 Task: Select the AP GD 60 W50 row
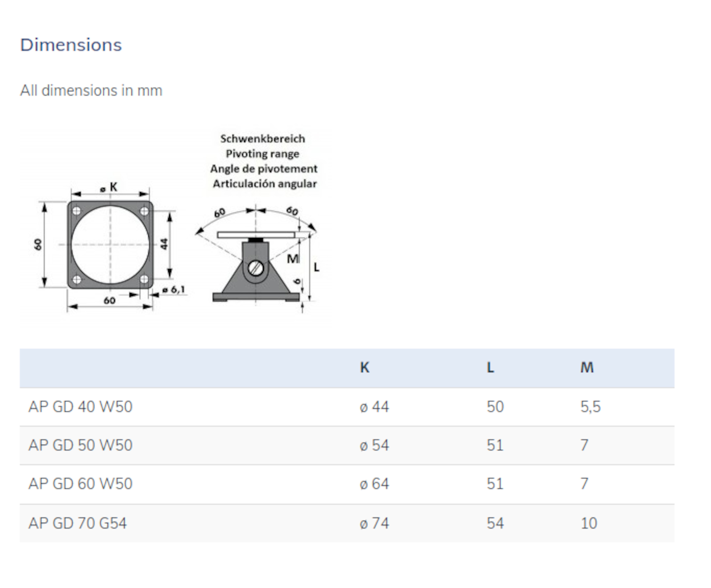coord(347,484)
